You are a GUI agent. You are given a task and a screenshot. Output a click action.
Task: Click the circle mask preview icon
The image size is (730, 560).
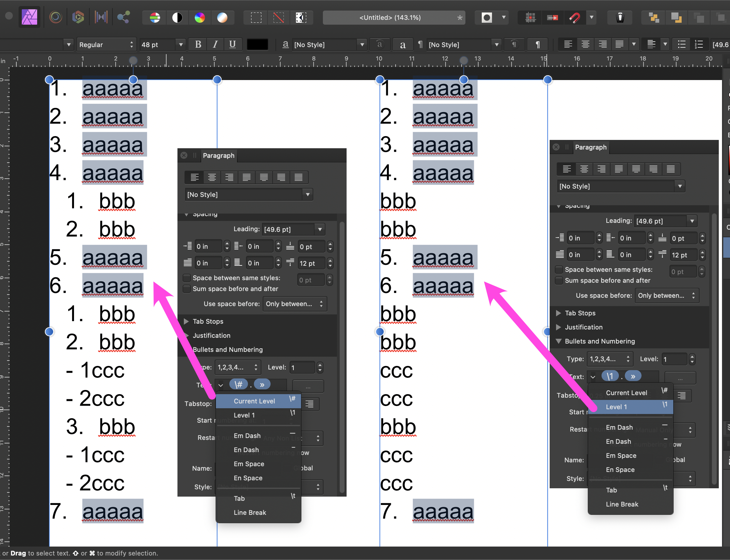pyautogui.click(x=487, y=18)
